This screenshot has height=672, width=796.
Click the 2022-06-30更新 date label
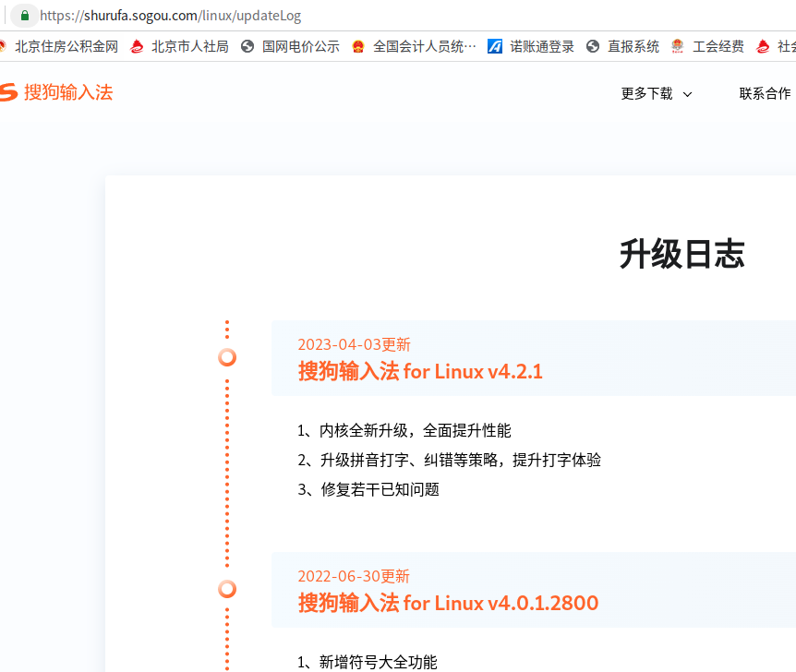(354, 577)
